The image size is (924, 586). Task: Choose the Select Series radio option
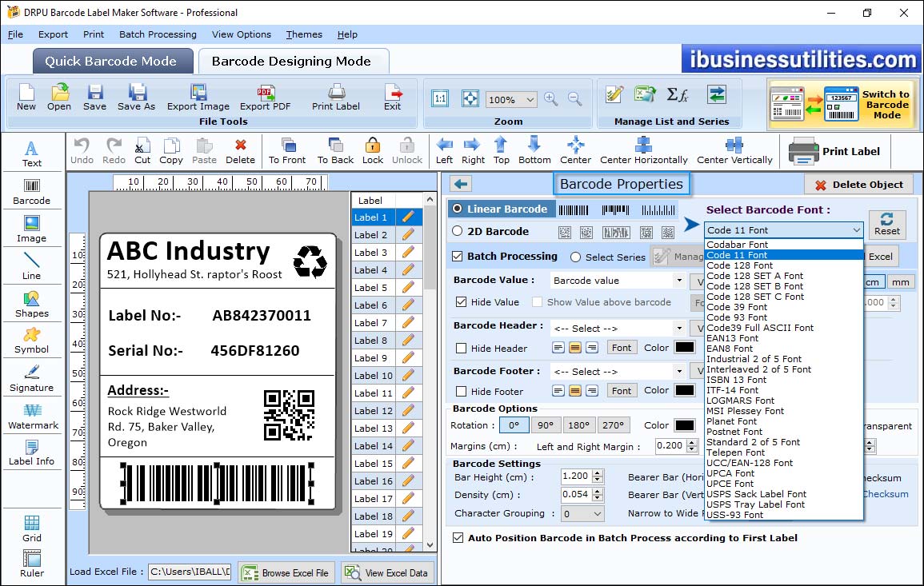(x=576, y=257)
